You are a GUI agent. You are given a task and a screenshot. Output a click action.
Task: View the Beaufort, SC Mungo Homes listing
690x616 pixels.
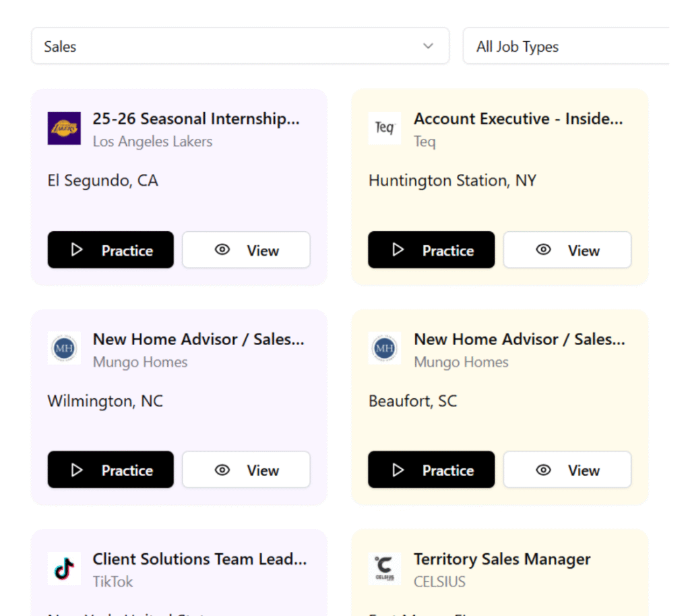pos(567,470)
